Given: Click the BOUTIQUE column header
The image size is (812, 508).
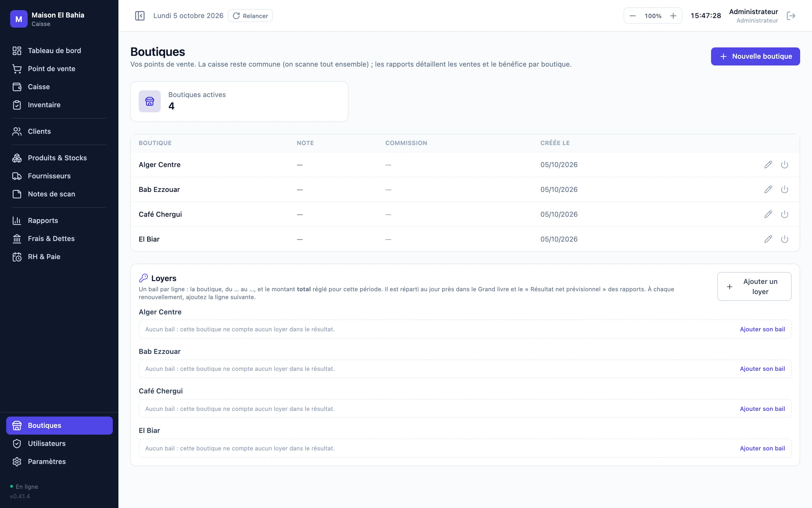Looking at the screenshot, I should point(155,143).
